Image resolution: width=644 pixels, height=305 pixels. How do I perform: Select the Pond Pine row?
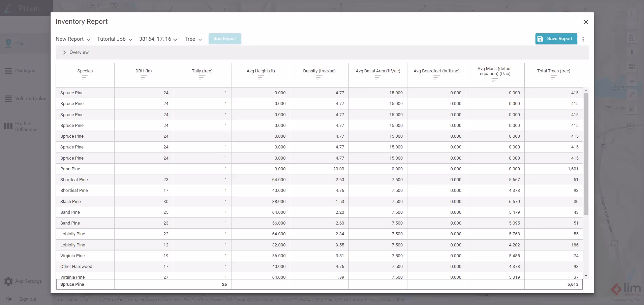319,169
